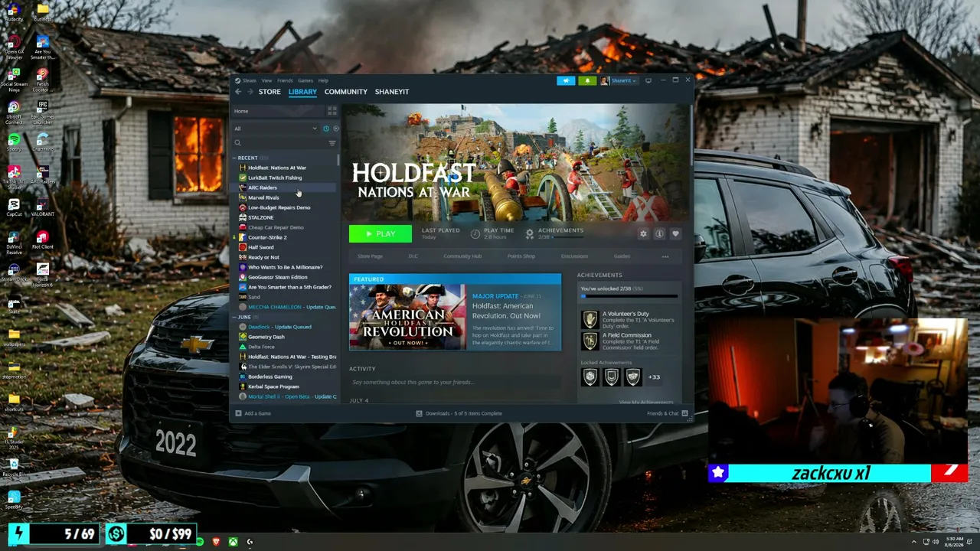The width and height of the screenshot is (980, 551).
Task: Toggle sort by recent activity clock
Action: tap(326, 129)
